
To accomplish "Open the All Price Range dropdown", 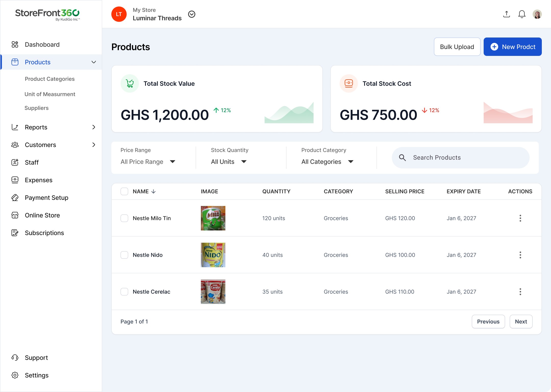I will point(148,162).
